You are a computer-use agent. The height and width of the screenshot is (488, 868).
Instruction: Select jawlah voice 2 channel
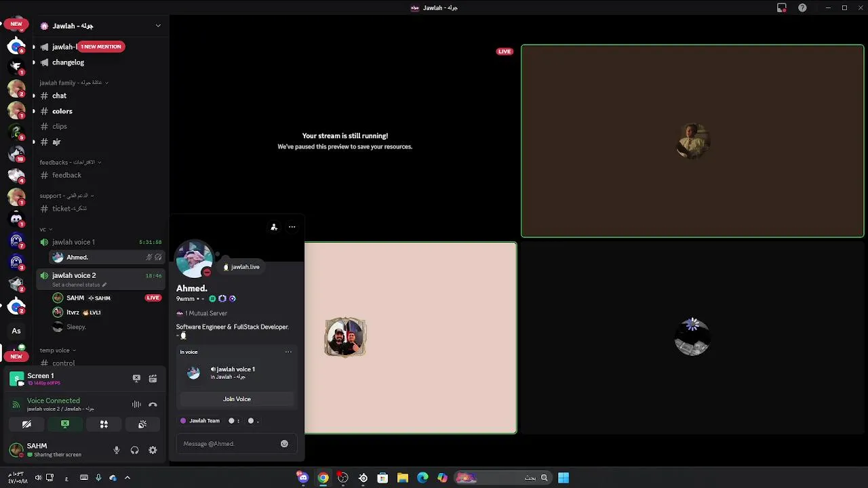[100, 275]
